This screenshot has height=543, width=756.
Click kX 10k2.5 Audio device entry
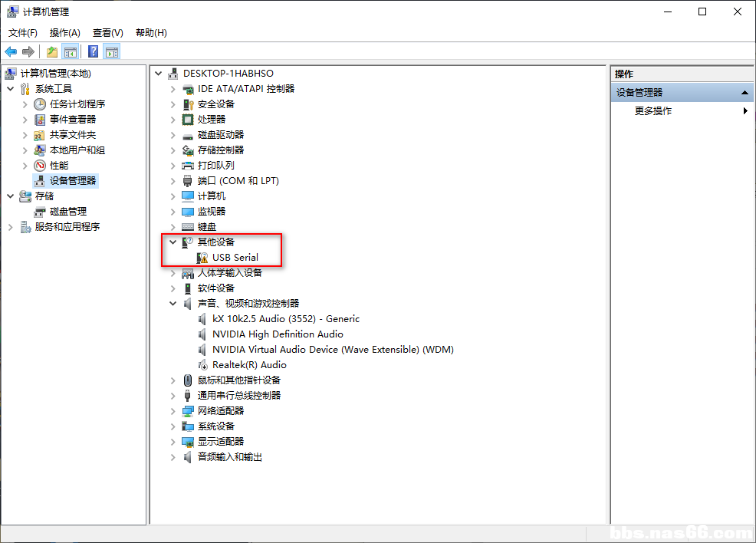pyautogui.click(x=286, y=319)
